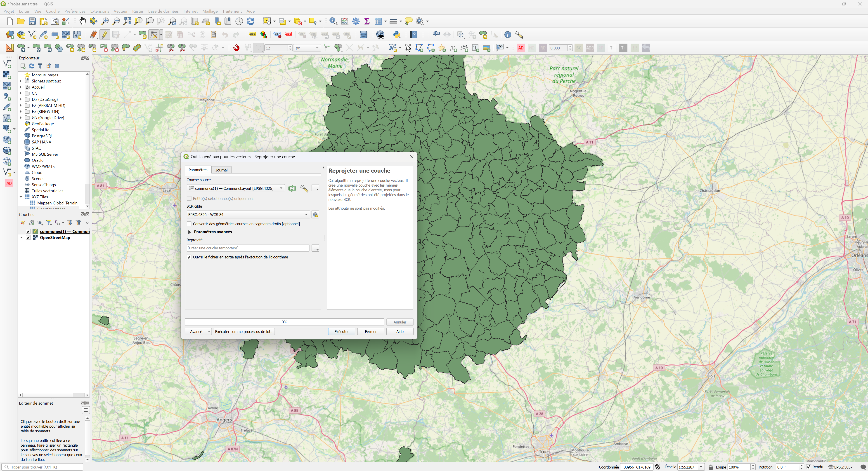The height and width of the screenshot is (471, 868).
Task: Click the 0% progress bar
Action: coord(284,322)
